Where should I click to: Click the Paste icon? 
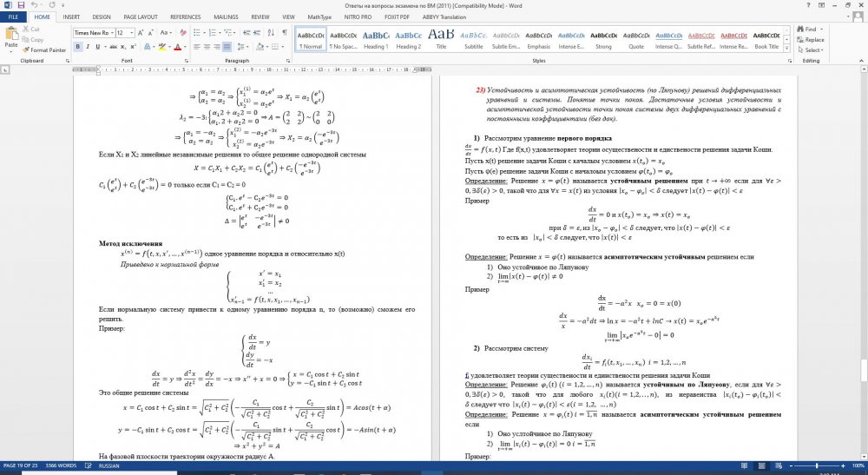(12, 38)
